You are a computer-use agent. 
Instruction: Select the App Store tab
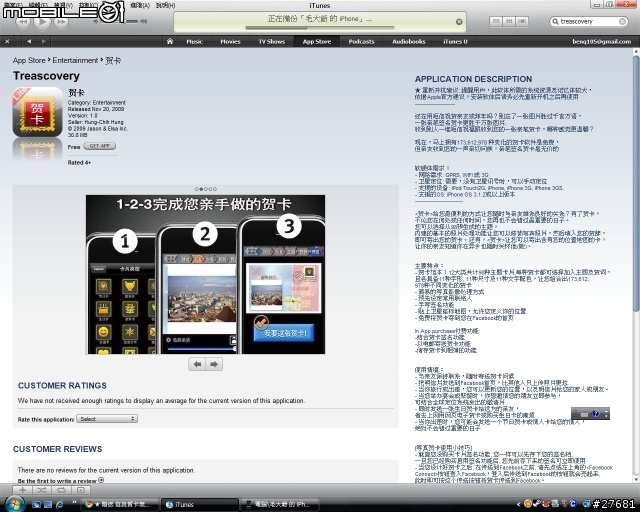[x=317, y=41]
